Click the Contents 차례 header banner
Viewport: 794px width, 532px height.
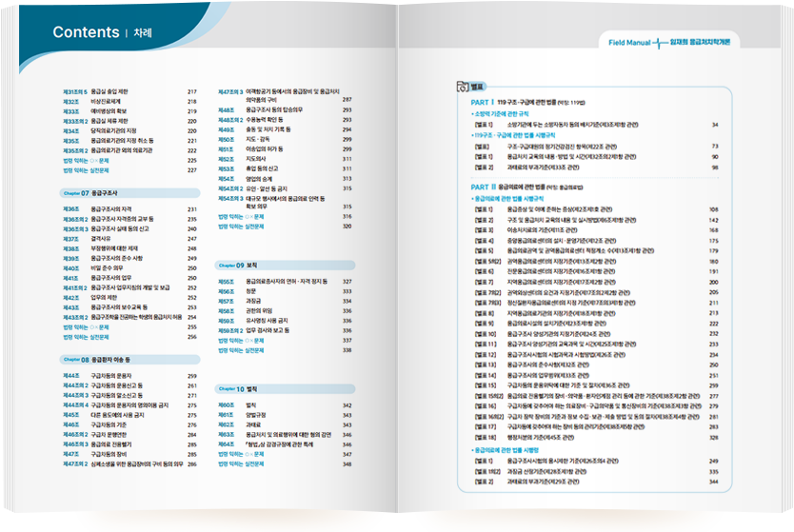point(103,33)
